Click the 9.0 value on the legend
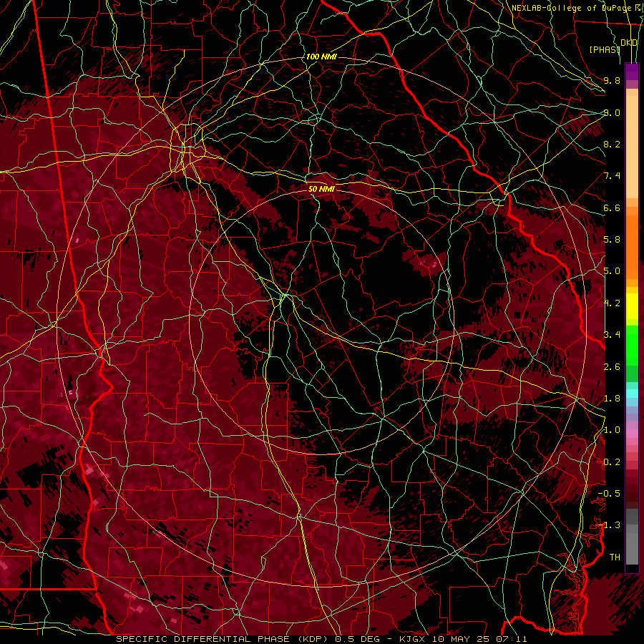Image resolution: width=644 pixels, height=644 pixels. 612,112
